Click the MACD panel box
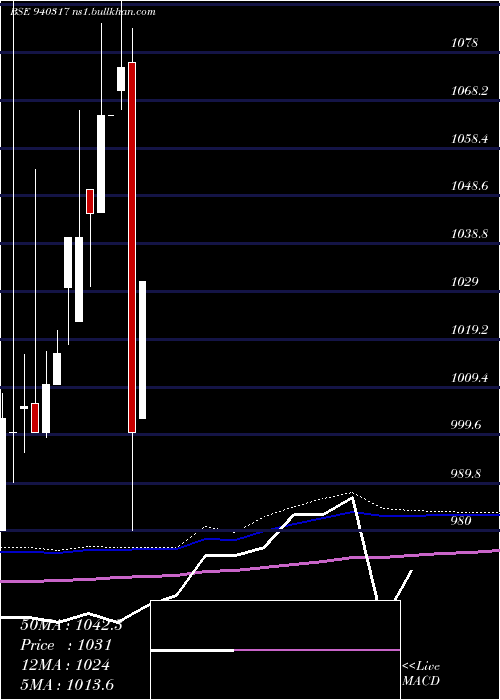Screen dimensions: 500x700 [x=275, y=650]
